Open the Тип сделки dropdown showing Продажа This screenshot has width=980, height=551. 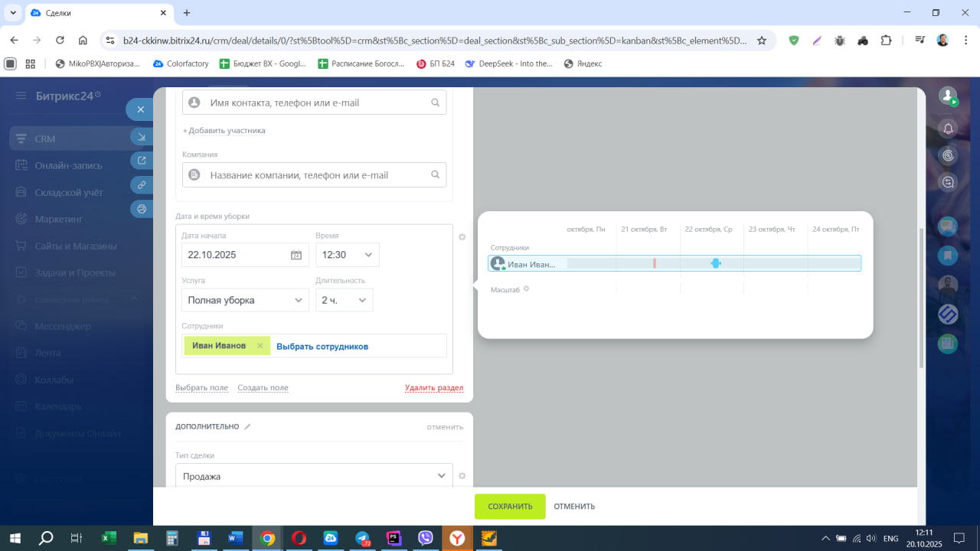click(314, 476)
